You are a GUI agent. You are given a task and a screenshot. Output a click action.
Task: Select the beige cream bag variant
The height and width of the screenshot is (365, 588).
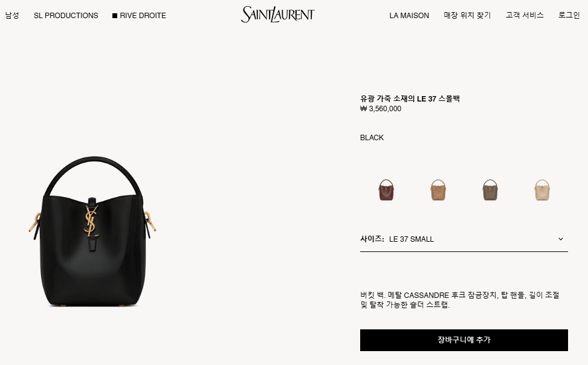coord(542,190)
